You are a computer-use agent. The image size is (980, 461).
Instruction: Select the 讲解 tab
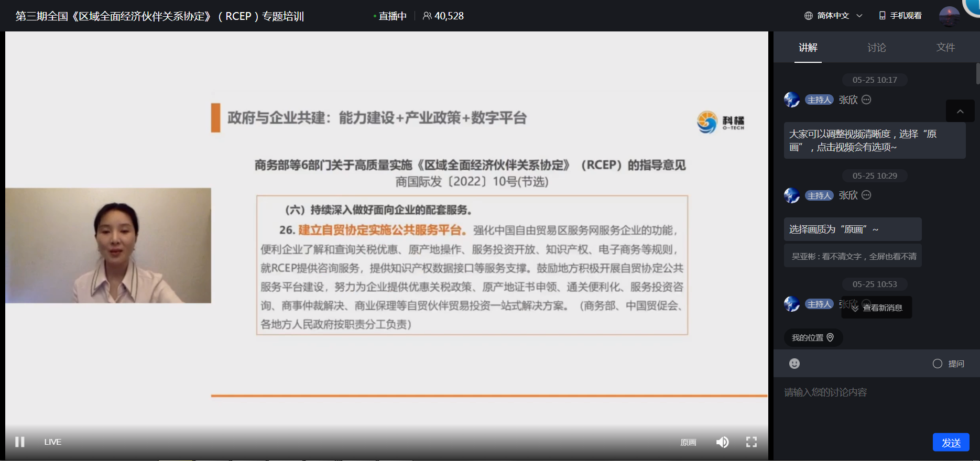coord(808,48)
